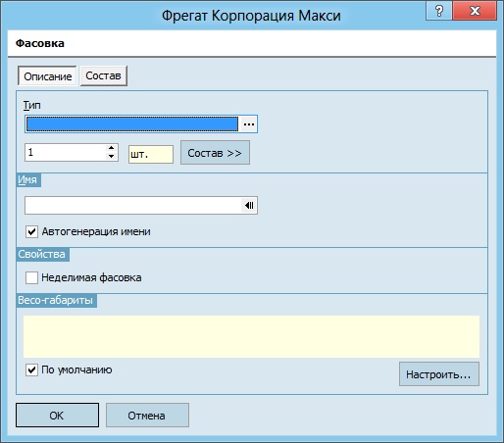Open the Тип selection ellipsis button
Image resolution: width=504 pixels, height=443 pixels.
click(x=249, y=124)
